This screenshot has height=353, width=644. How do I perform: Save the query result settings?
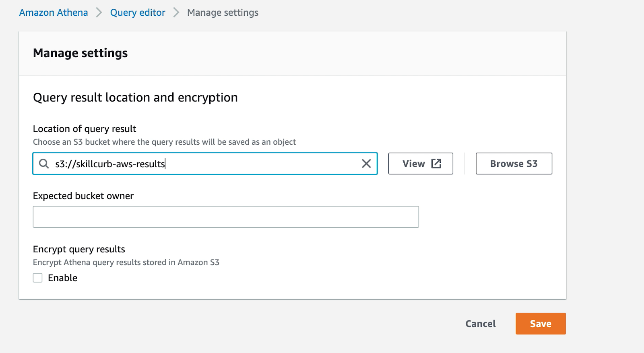pyautogui.click(x=541, y=324)
